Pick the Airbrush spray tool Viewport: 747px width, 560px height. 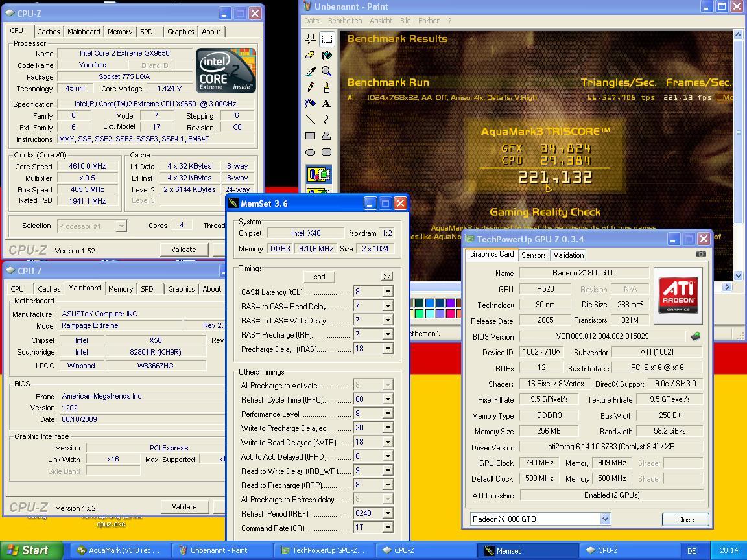(311, 103)
